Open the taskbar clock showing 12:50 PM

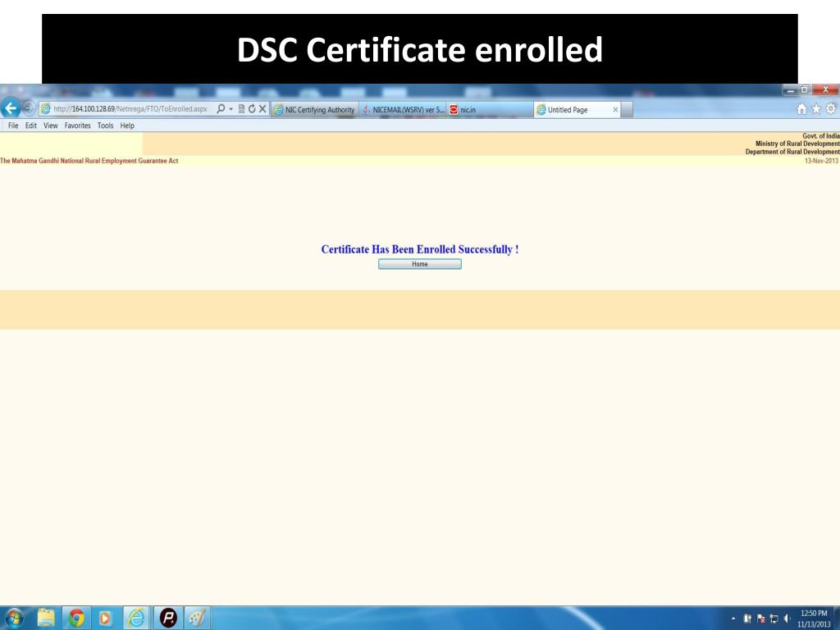point(814,619)
